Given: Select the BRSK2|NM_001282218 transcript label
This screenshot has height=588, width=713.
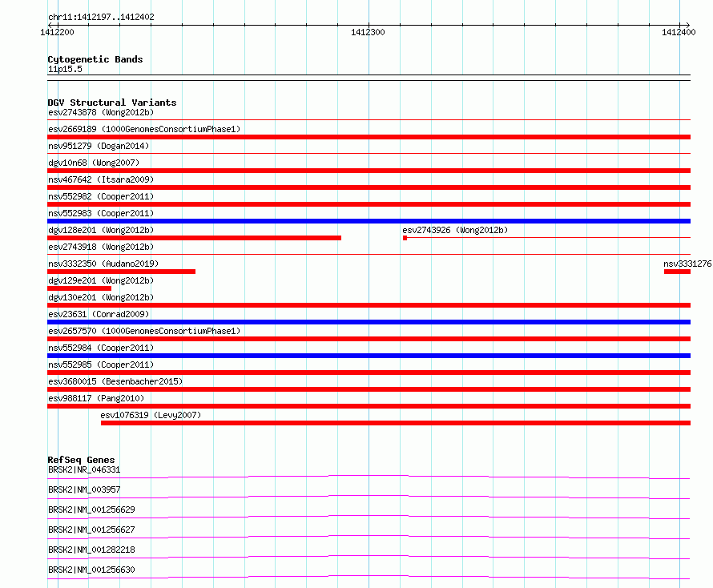Looking at the screenshot, I should click(91, 550).
